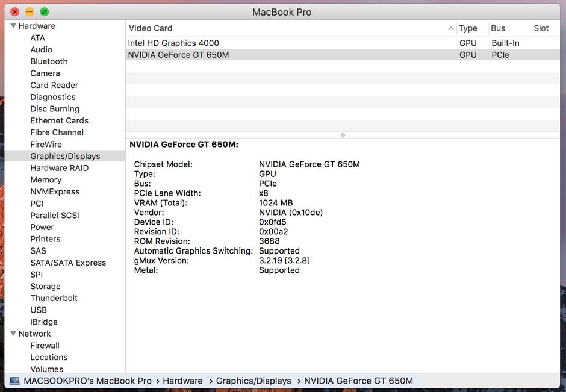Open the PCI category
The image size is (566, 392).
(x=37, y=204)
